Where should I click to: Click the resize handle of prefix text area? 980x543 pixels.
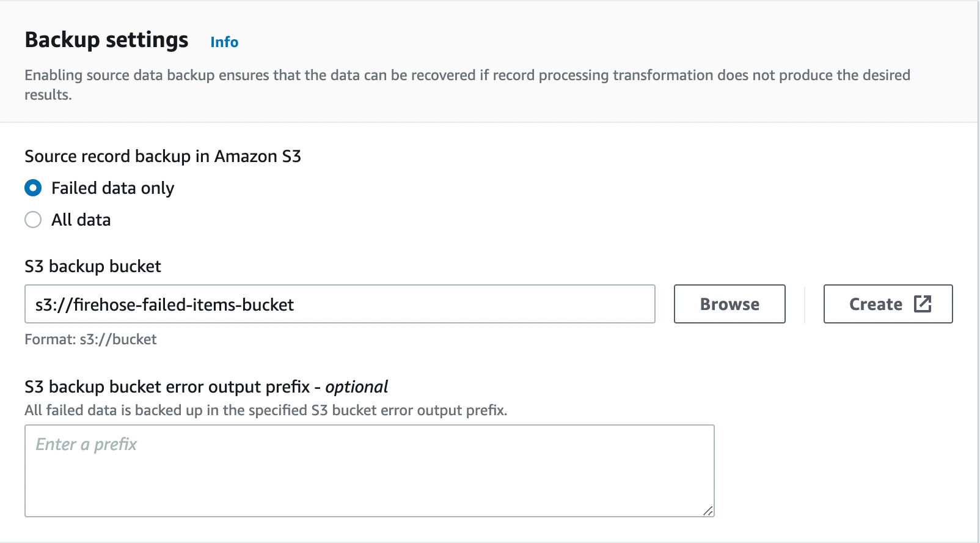[708, 511]
